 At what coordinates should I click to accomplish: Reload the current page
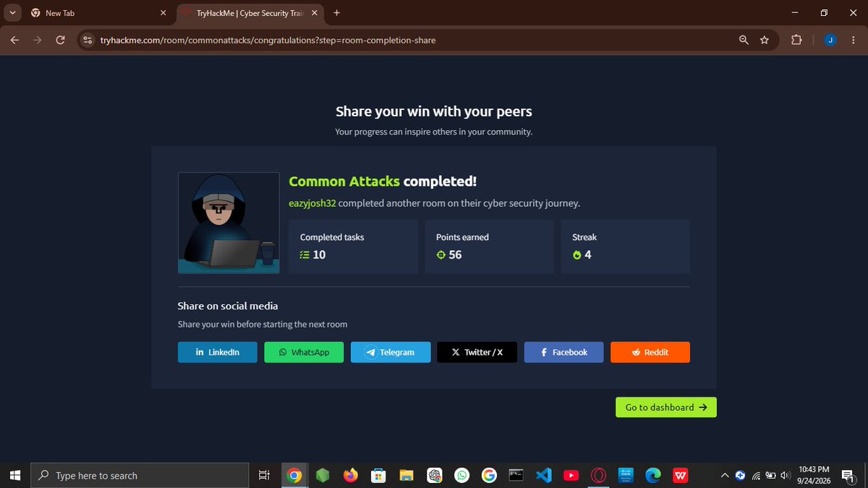(x=61, y=40)
